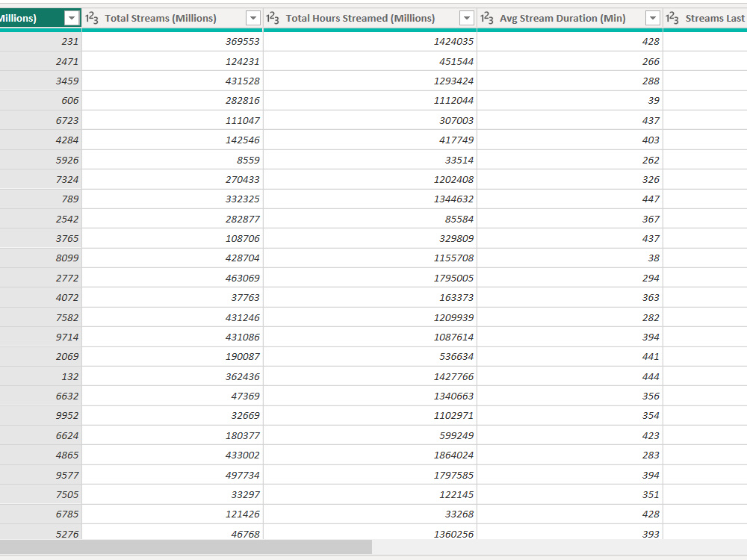The width and height of the screenshot is (747, 560).
Task: Open filter dropdown on the selected green column header
Action: click(72, 19)
